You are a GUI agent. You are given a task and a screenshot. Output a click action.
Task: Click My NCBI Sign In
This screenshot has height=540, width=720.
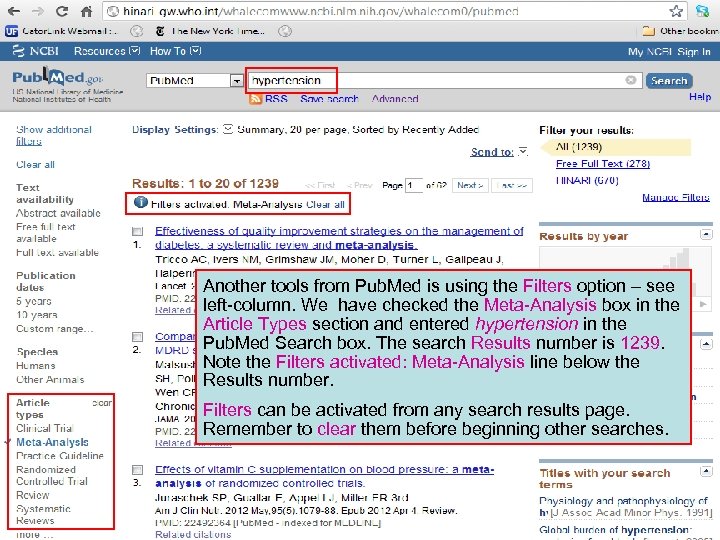click(x=669, y=52)
